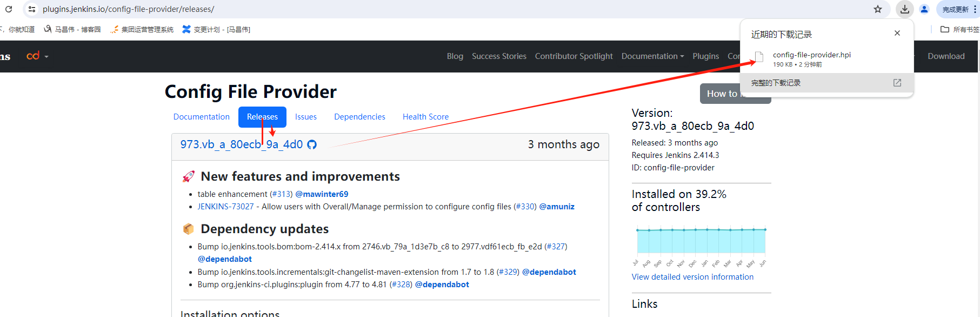Click View detailed version information link
Viewport: 980px width, 317px height.
coord(692,277)
